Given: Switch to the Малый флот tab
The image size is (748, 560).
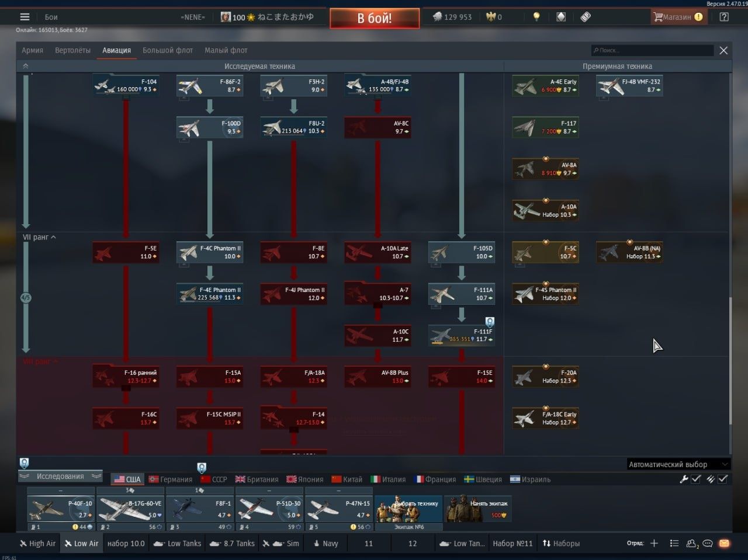Looking at the screenshot, I should click(x=226, y=50).
